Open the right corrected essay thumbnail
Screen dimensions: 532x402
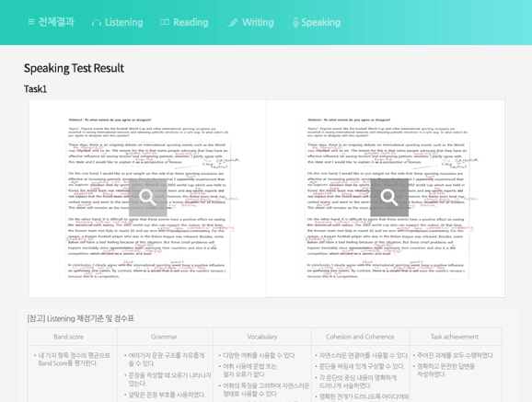point(386,199)
